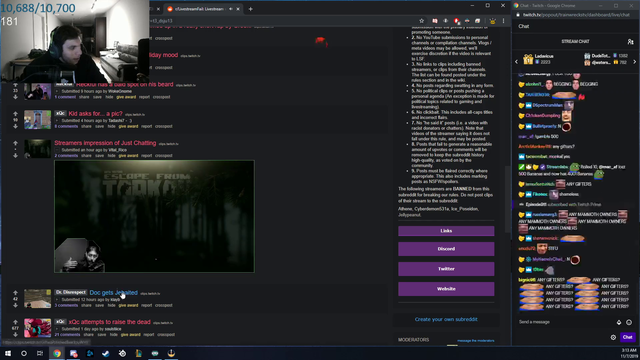Screen dimensions: 640x360
Task: Open the chat user list icon
Action: 630,42
